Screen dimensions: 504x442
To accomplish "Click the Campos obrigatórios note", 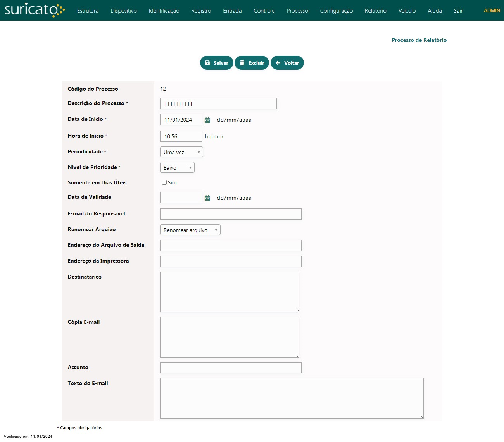I will tap(80, 428).
